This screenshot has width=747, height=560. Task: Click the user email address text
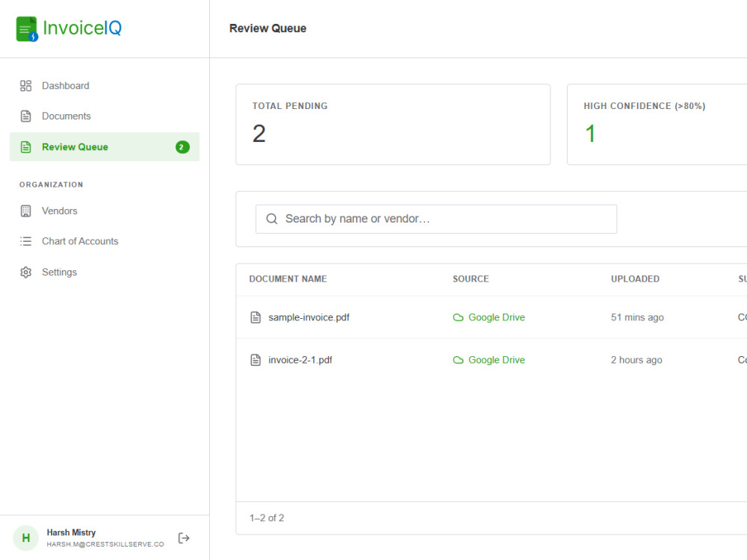[105, 544]
